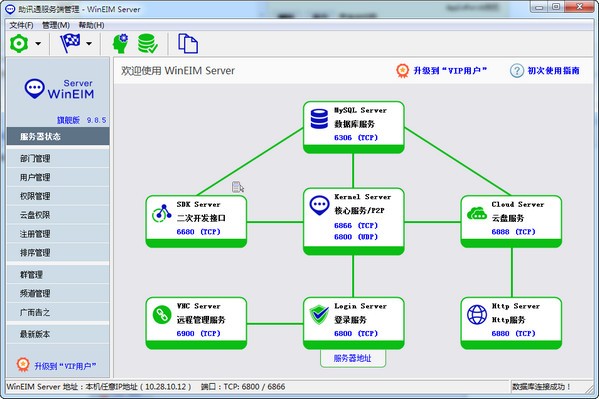Click the 核心服务/P2P label
The height and width of the screenshot is (399, 599).
(359, 211)
